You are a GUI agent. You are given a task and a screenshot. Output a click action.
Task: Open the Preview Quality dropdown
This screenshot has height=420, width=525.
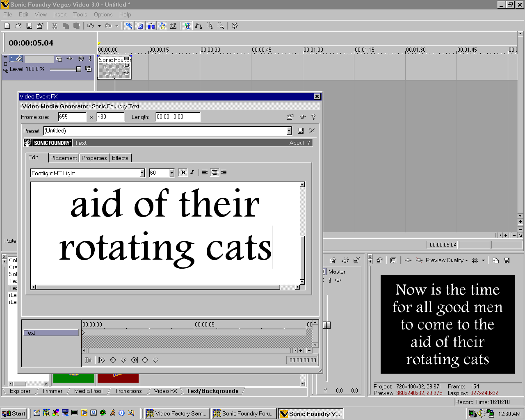point(447,260)
